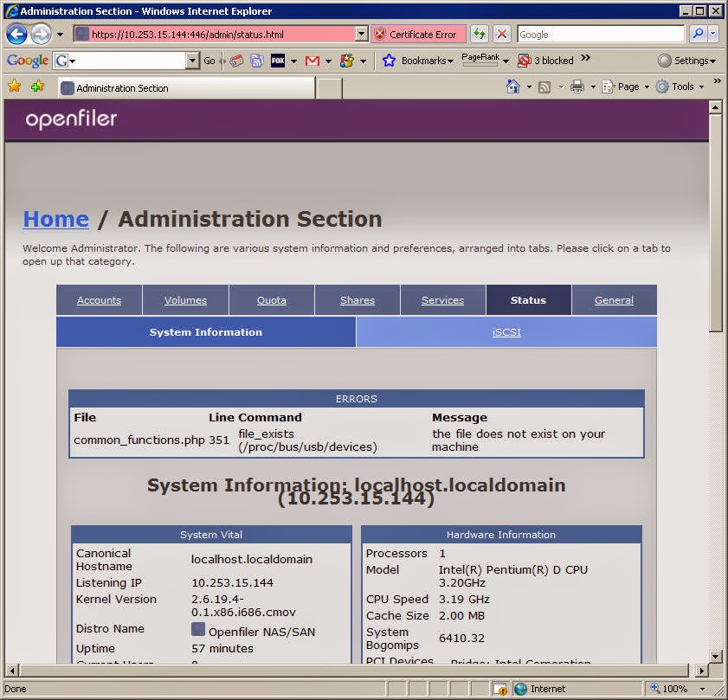This screenshot has width=728, height=700.
Task: Click the Certificate Error warning button
Action: 418,35
